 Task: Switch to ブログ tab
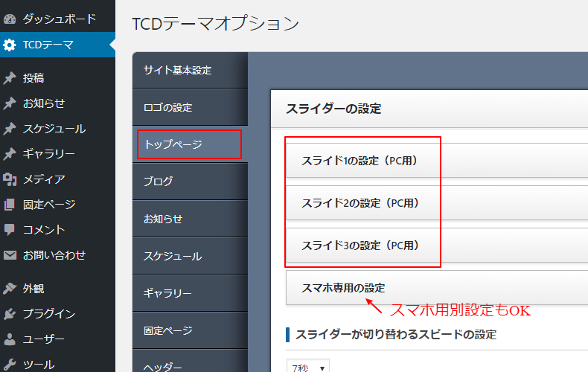tap(190, 182)
